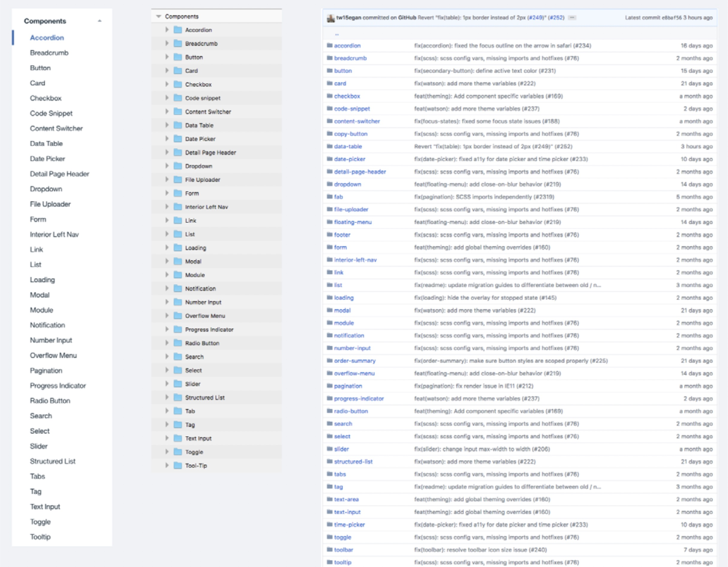
Task: Expand the Accordion folder in tree
Action: [167, 30]
